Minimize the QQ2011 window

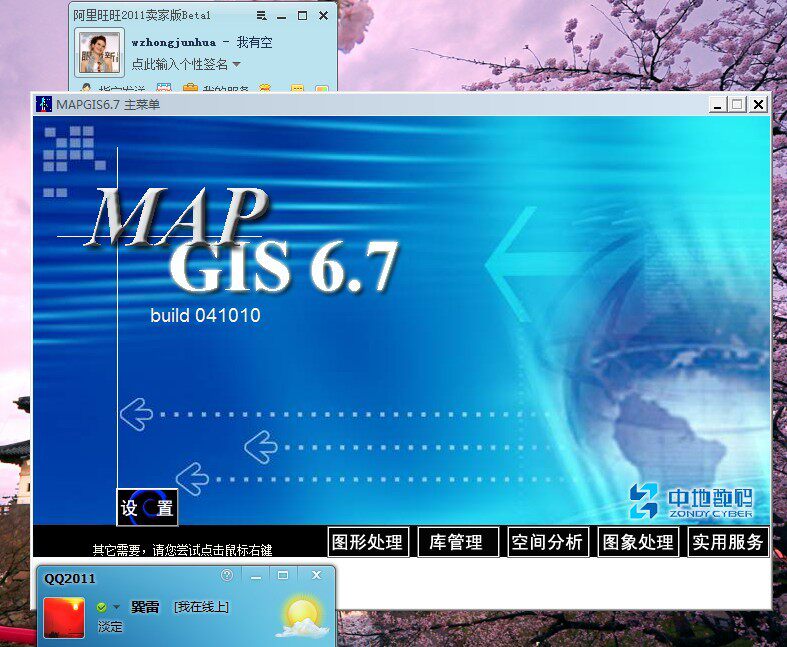[x=256, y=576]
